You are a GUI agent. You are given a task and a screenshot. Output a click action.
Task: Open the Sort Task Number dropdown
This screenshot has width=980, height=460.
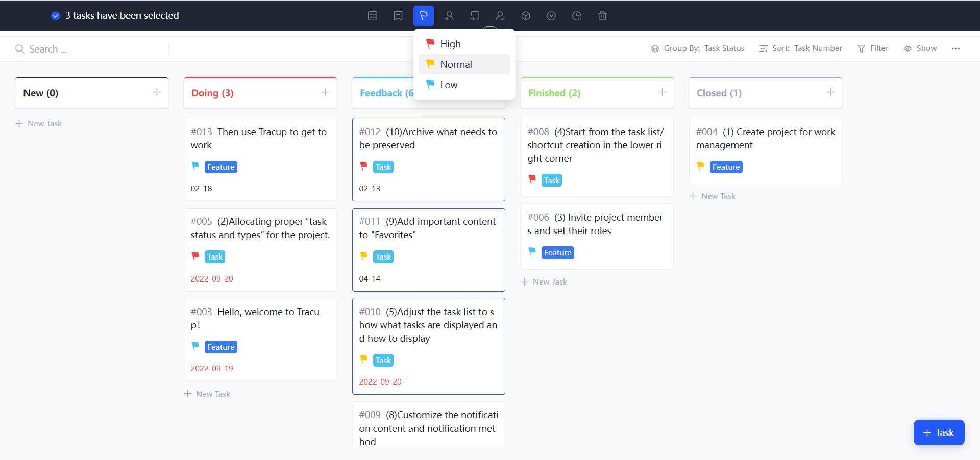click(x=801, y=48)
